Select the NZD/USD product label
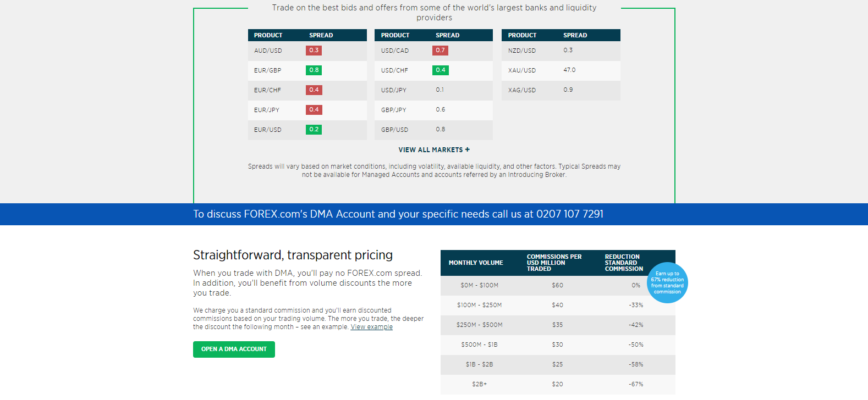 click(x=521, y=51)
